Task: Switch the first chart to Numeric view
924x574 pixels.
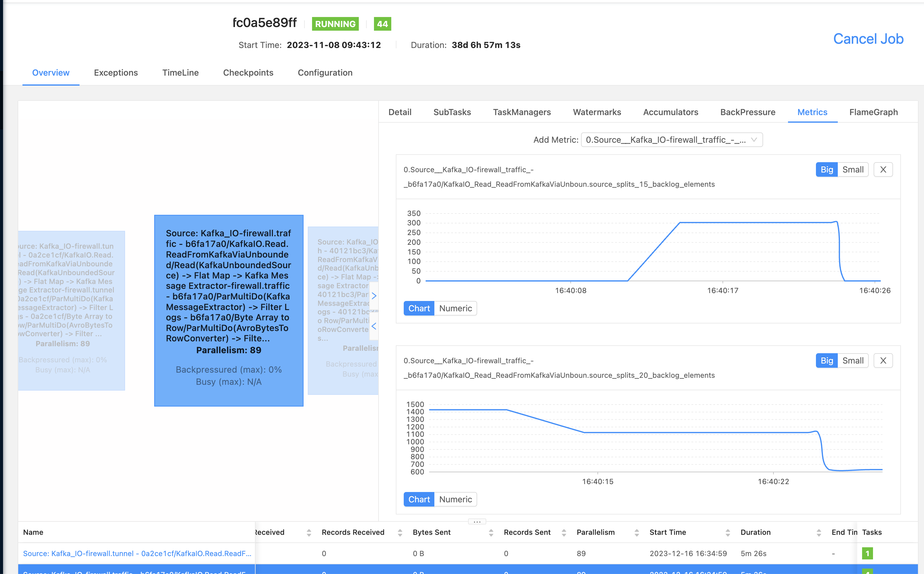Action: click(455, 308)
